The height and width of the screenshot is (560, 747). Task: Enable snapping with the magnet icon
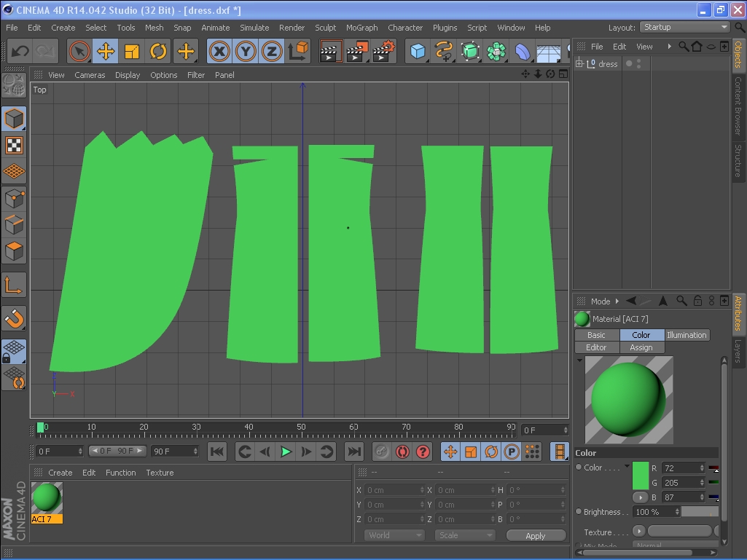14,318
